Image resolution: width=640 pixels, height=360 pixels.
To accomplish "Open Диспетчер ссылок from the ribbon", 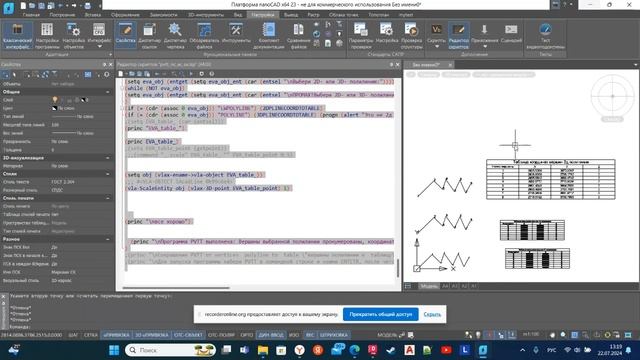I will pos(149,36).
